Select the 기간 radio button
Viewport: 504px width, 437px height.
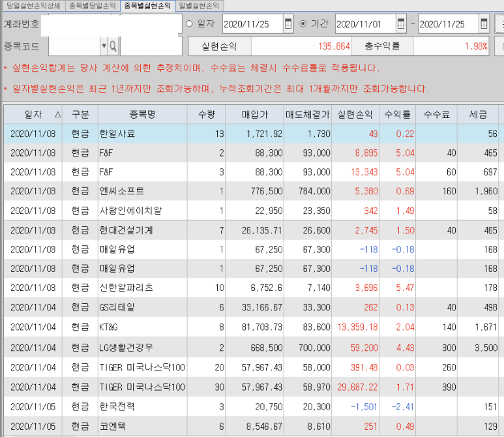click(x=303, y=23)
